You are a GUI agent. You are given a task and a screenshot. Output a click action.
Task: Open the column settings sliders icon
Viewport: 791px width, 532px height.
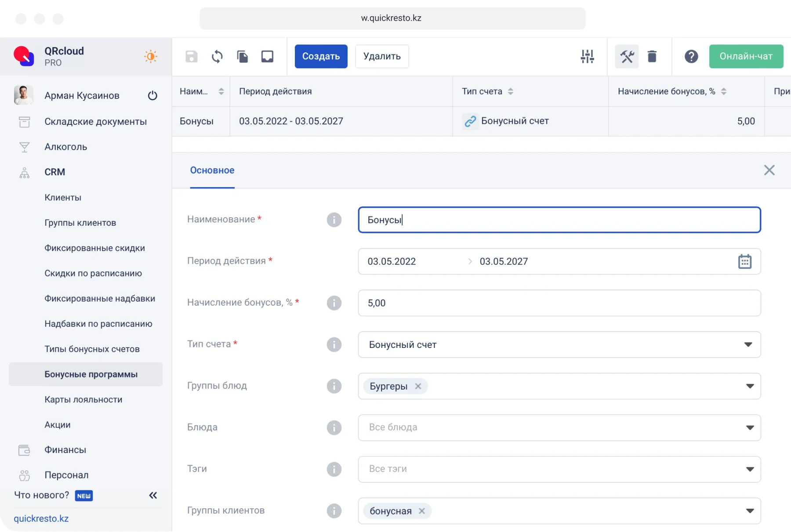[x=587, y=56]
